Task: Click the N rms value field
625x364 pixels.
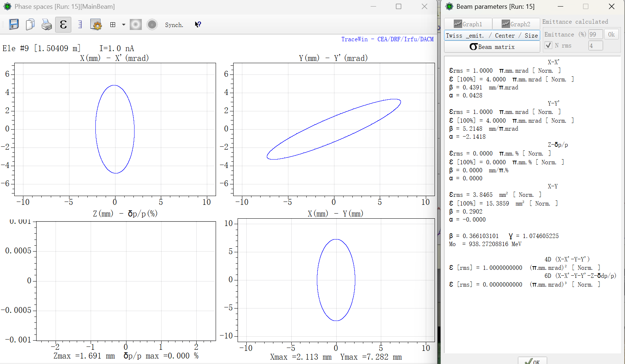Action: [595, 46]
